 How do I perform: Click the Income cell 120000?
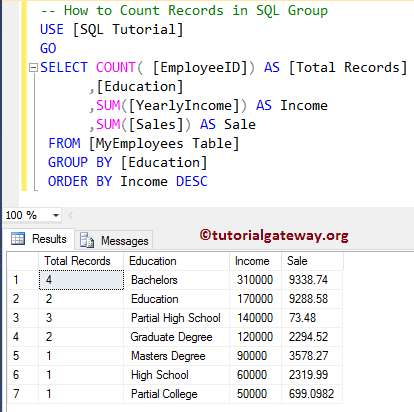pos(256,337)
